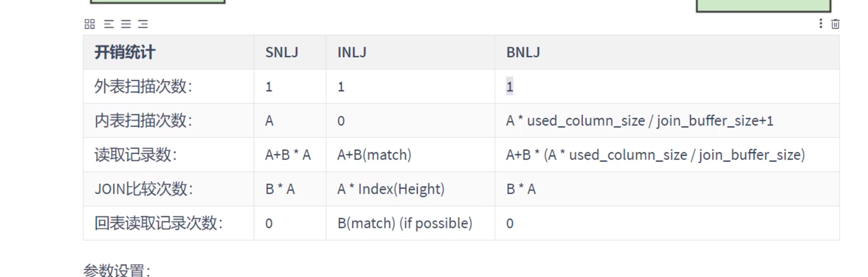Screen dimensions: 868x277
Task: Click the 开销统计 header cell
Action: click(125, 52)
